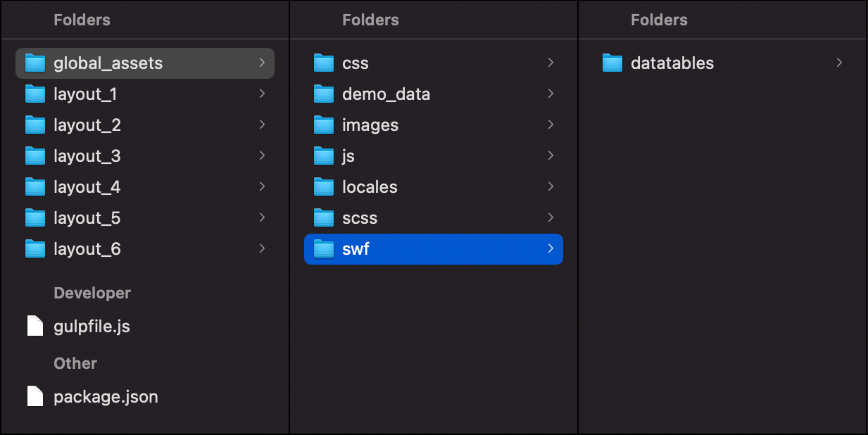Expand the layout_6 chevron arrow

pyautogui.click(x=262, y=248)
